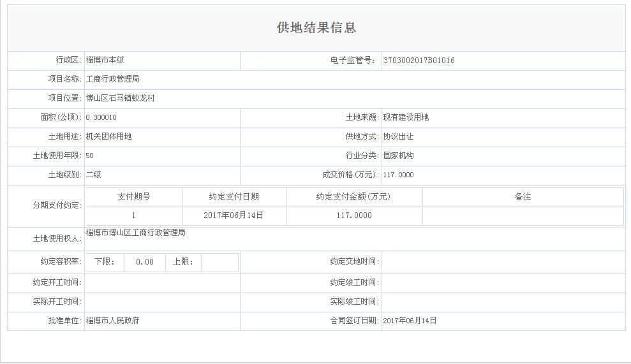Select the approving unit 淄博市人民政府
The width and height of the screenshot is (631, 364).
tap(113, 321)
